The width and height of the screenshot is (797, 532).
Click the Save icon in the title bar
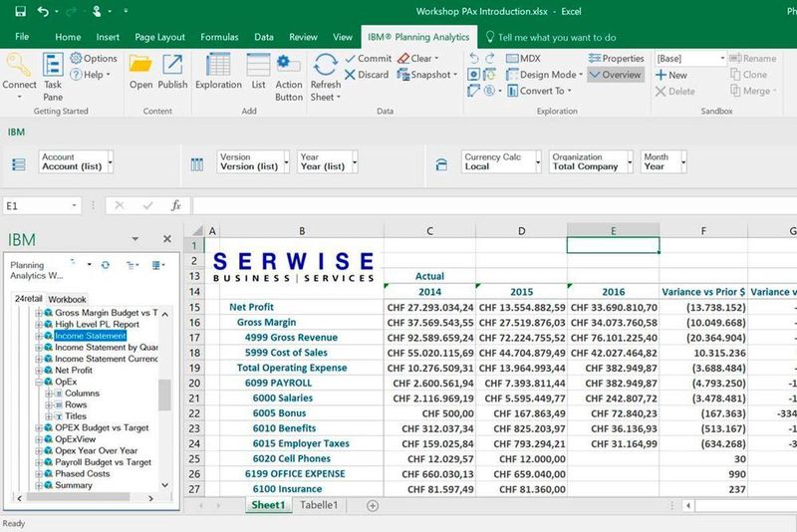(x=20, y=11)
